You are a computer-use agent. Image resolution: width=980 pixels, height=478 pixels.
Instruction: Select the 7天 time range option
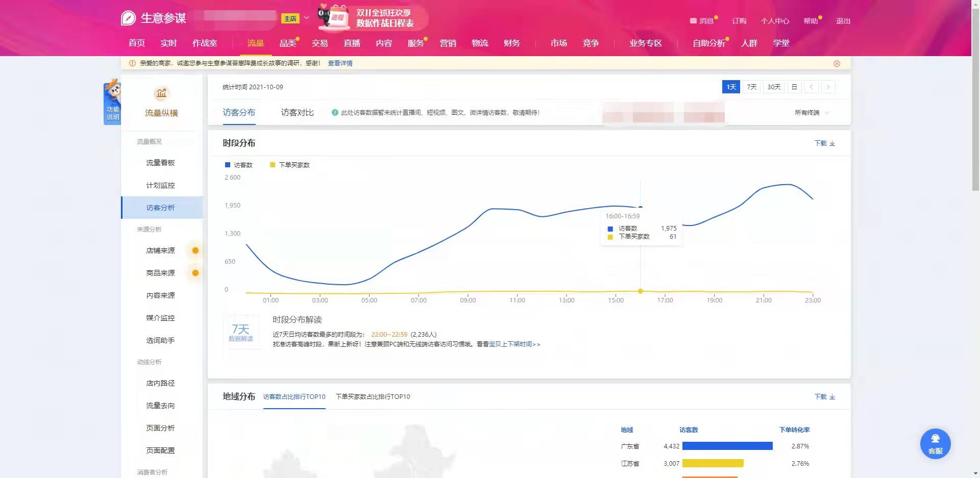click(x=751, y=87)
